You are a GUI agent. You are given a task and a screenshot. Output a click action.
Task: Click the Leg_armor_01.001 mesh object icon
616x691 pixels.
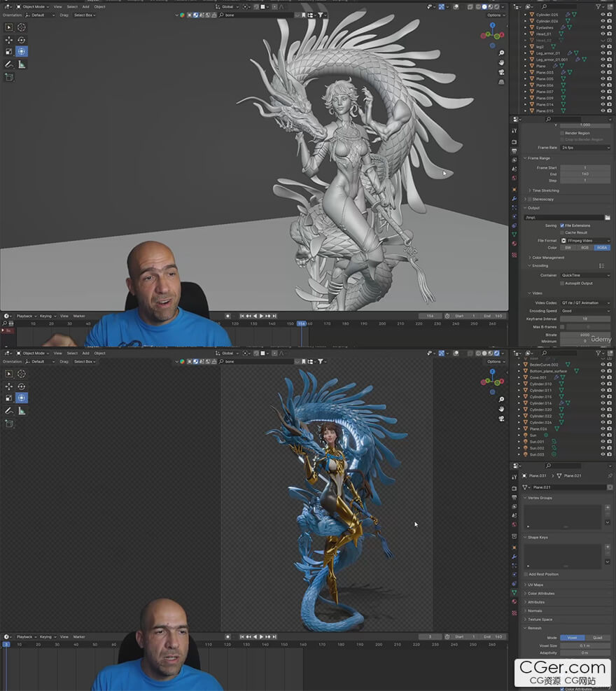pyautogui.click(x=531, y=60)
